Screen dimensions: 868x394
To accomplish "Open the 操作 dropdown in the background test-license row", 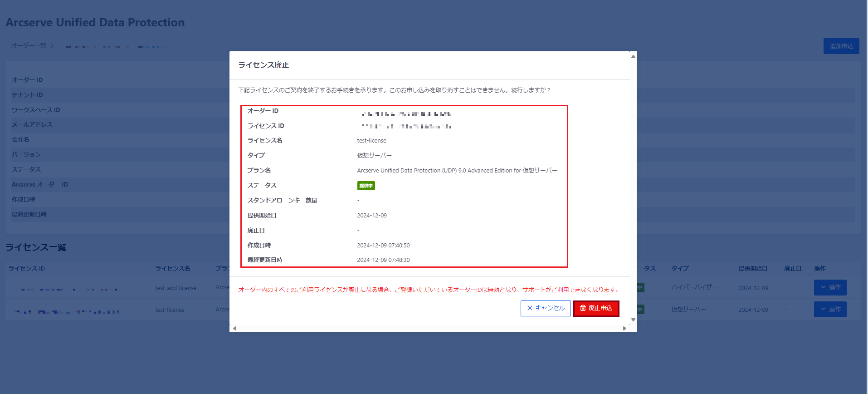I will coord(830,310).
